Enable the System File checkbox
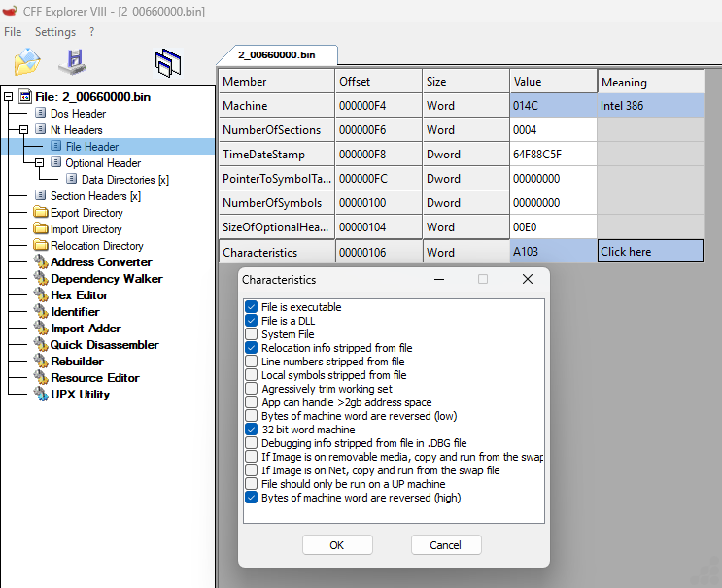The width and height of the screenshot is (722, 588). (252, 334)
